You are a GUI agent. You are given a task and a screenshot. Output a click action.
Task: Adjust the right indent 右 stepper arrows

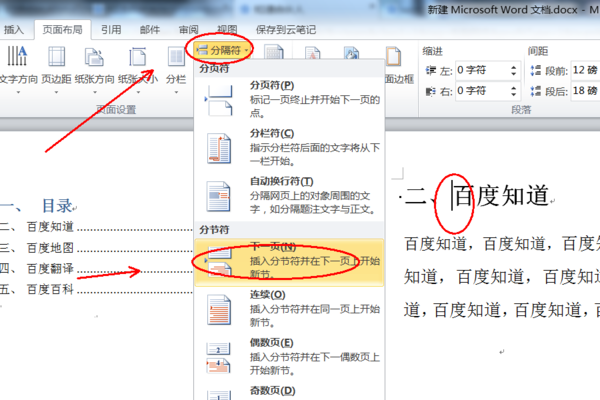[514, 91]
